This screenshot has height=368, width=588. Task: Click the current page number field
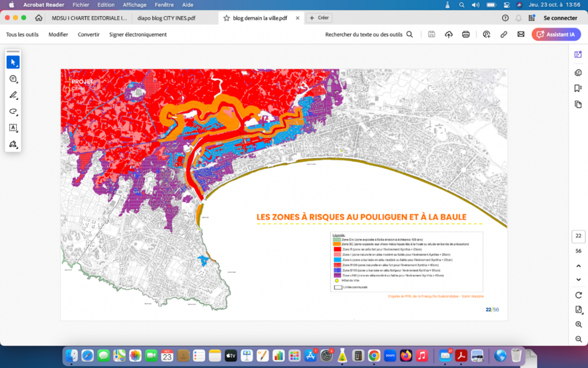(578, 236)
